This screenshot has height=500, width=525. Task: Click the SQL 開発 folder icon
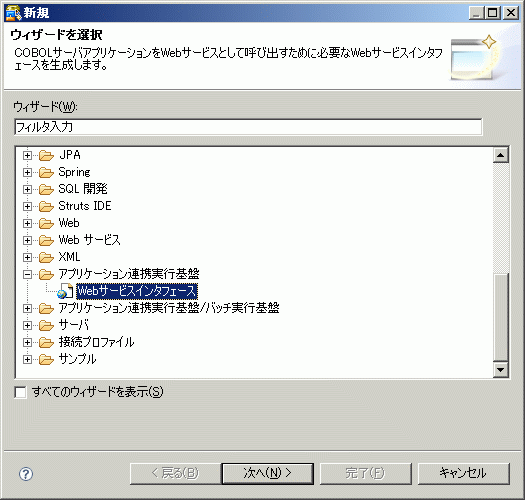46,190
